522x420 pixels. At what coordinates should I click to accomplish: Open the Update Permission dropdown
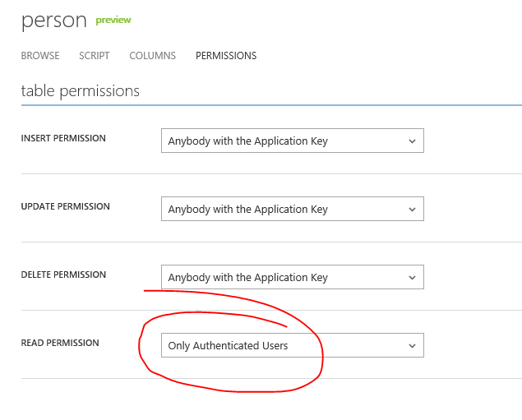tap(293, 209)
